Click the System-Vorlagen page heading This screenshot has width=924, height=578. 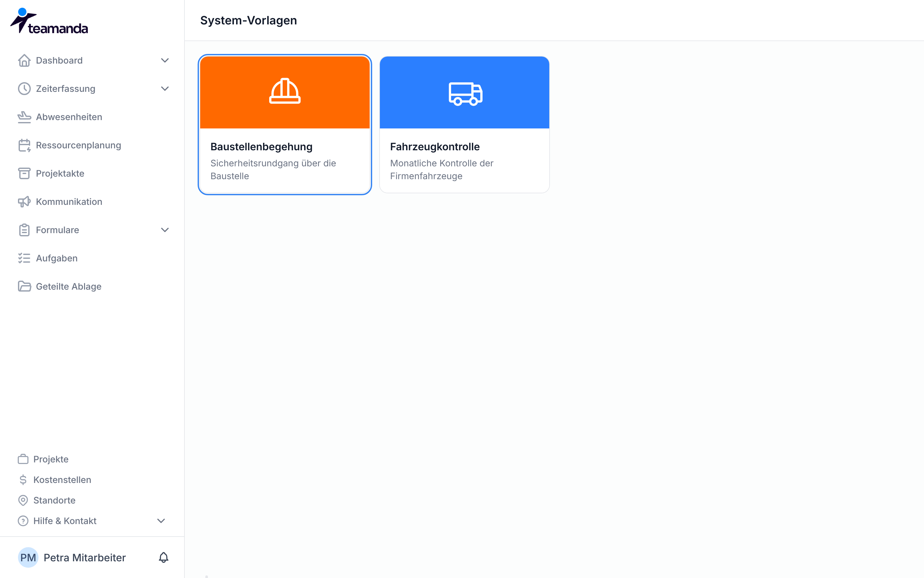pos(249,20)
